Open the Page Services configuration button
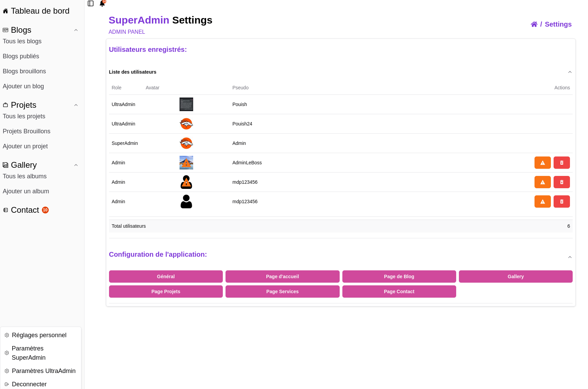Screen dimensions: 588x389 (282, 291)
